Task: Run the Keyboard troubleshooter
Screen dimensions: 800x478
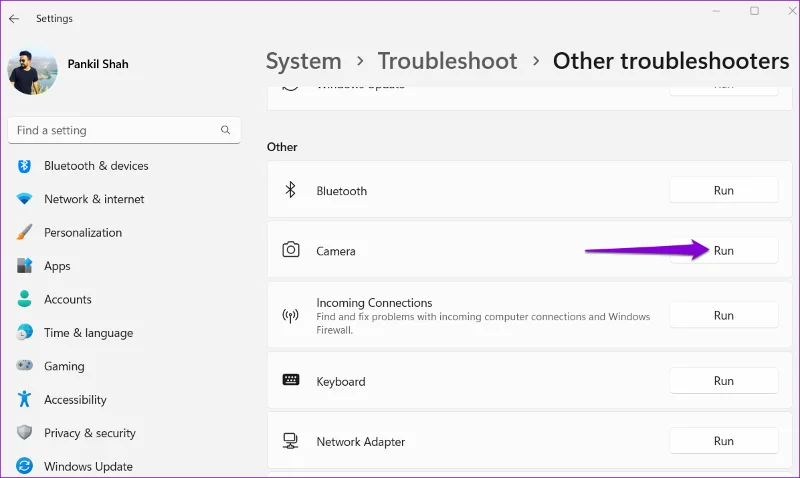Action: pyautogui.click(x=723, y=381)
